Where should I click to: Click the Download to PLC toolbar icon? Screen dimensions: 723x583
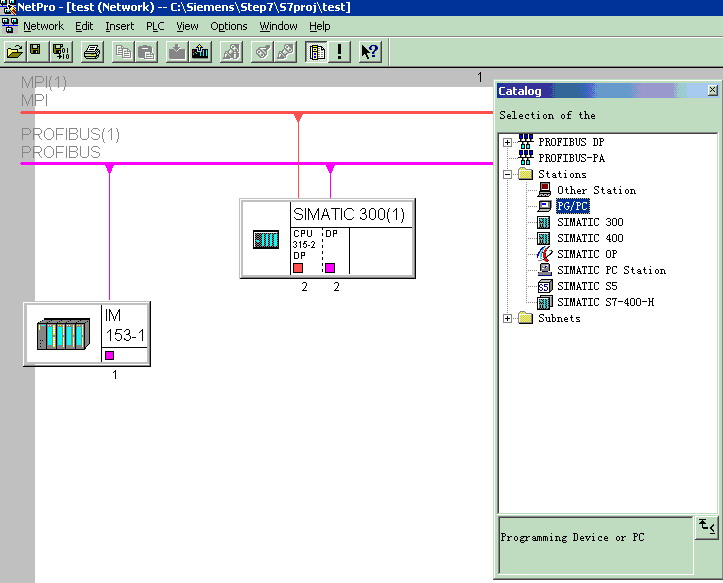[x=177, y=51]
